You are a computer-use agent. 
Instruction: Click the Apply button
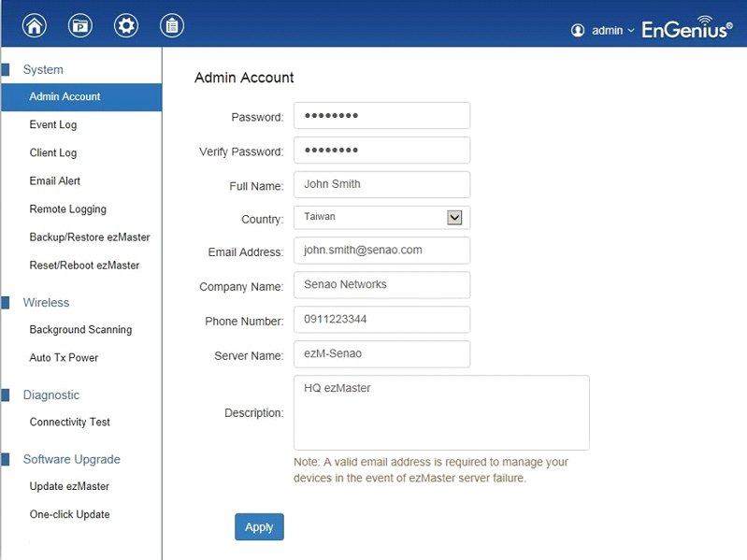[259, 526]
